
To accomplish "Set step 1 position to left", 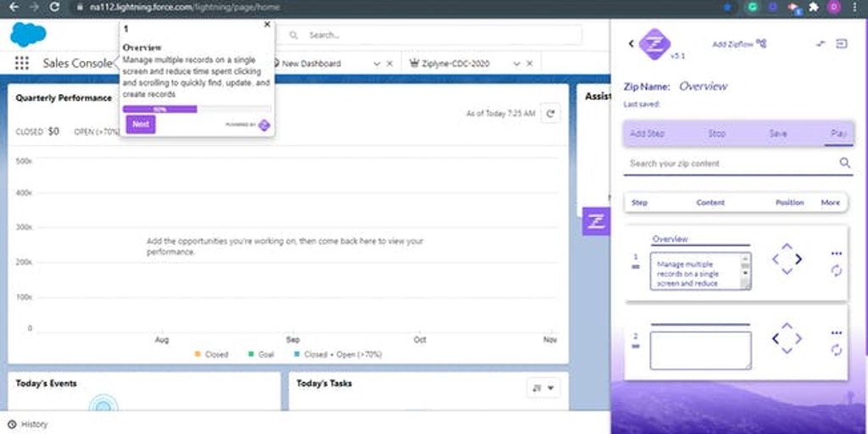I will pos(776,259).
